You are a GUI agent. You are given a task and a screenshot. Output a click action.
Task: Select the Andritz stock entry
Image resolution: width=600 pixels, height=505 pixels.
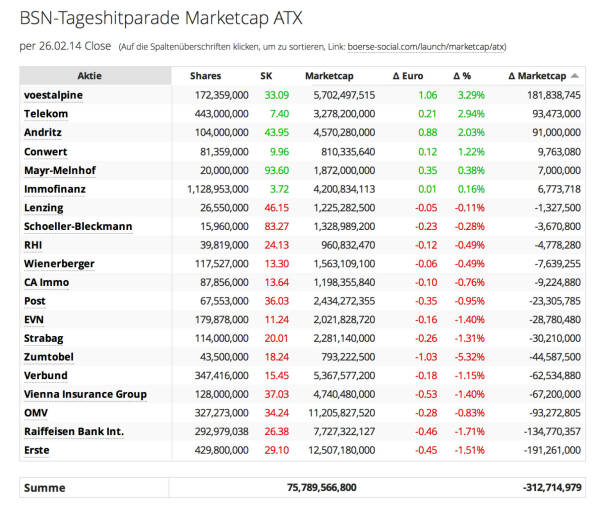coord(43,132)
